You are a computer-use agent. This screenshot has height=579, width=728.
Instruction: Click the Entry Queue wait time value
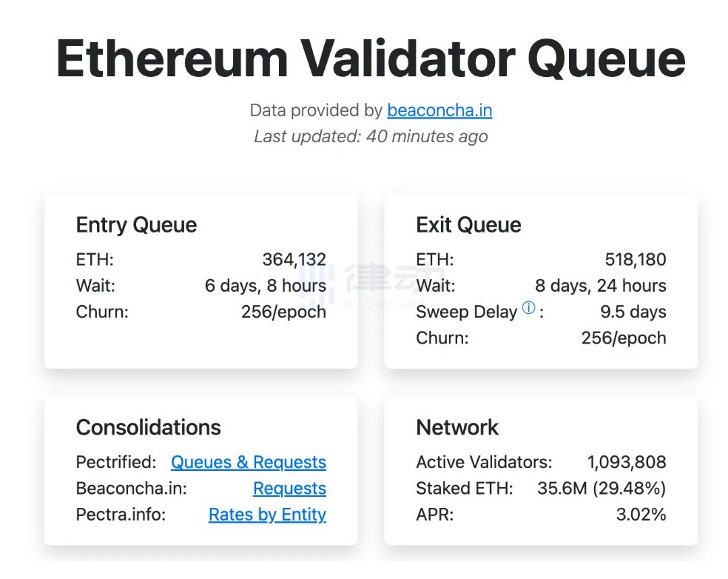[x=265, y=286]
